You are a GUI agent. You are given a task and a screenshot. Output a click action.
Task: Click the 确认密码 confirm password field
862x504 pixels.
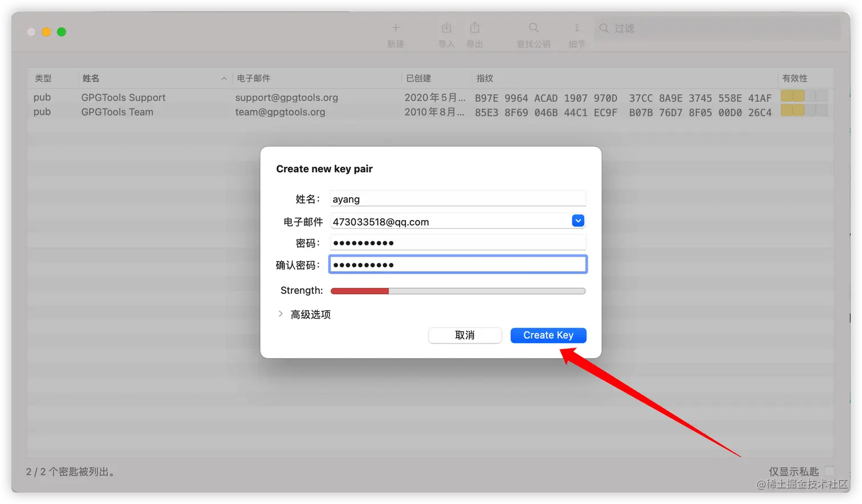pos(458,264)
